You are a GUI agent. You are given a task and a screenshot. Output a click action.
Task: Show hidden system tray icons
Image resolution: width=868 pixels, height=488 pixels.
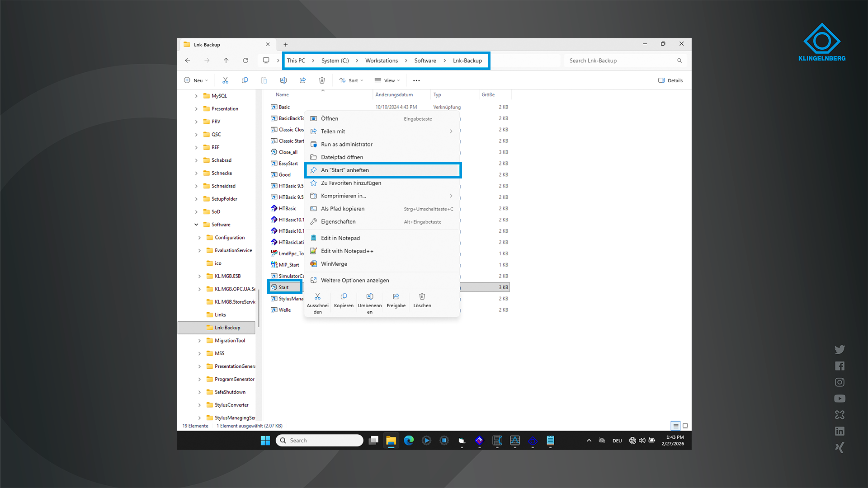pyautogui.click(x=589, y=441)
